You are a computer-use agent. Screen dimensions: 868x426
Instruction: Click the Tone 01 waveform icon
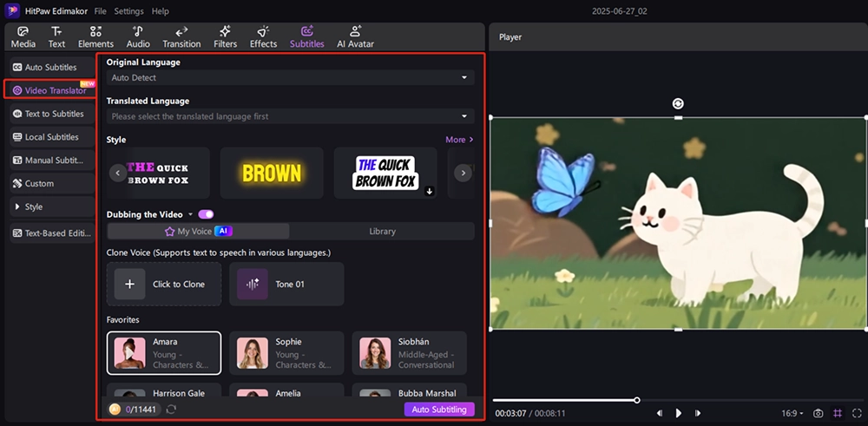tap(253, 284)
